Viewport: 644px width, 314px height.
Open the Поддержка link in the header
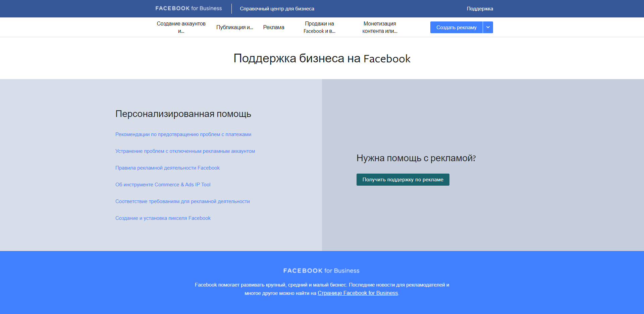click(x=480, y=9)
